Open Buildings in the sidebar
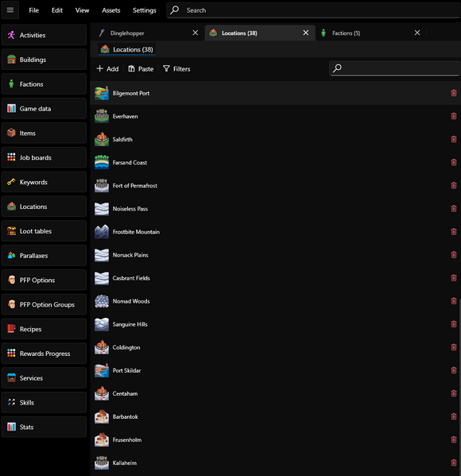Screen dimensions: 461x476 (x=44, y=60)
